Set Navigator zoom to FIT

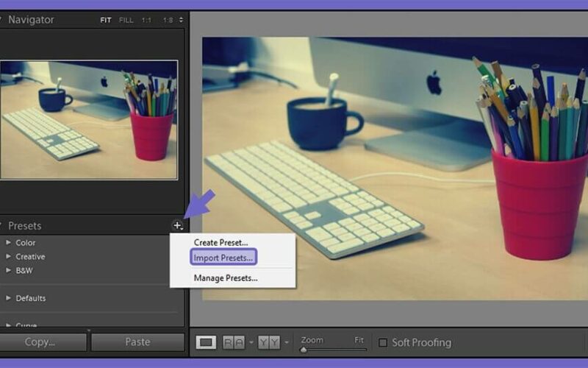106,21
